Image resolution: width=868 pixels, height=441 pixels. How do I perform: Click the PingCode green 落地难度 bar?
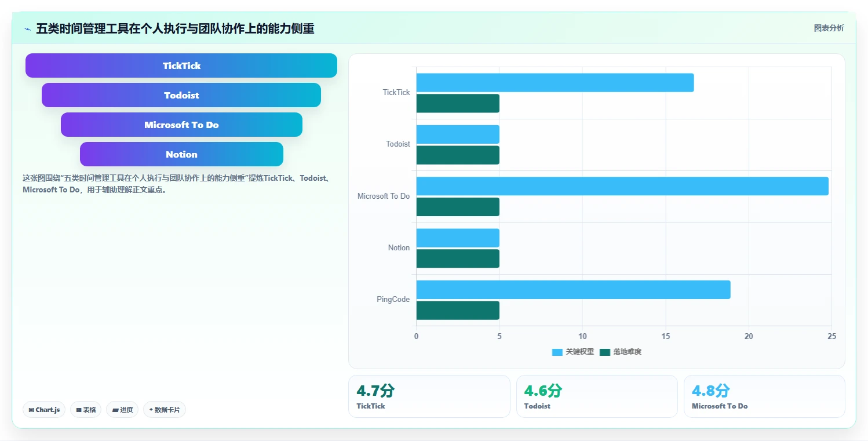[x=458, y=311]
